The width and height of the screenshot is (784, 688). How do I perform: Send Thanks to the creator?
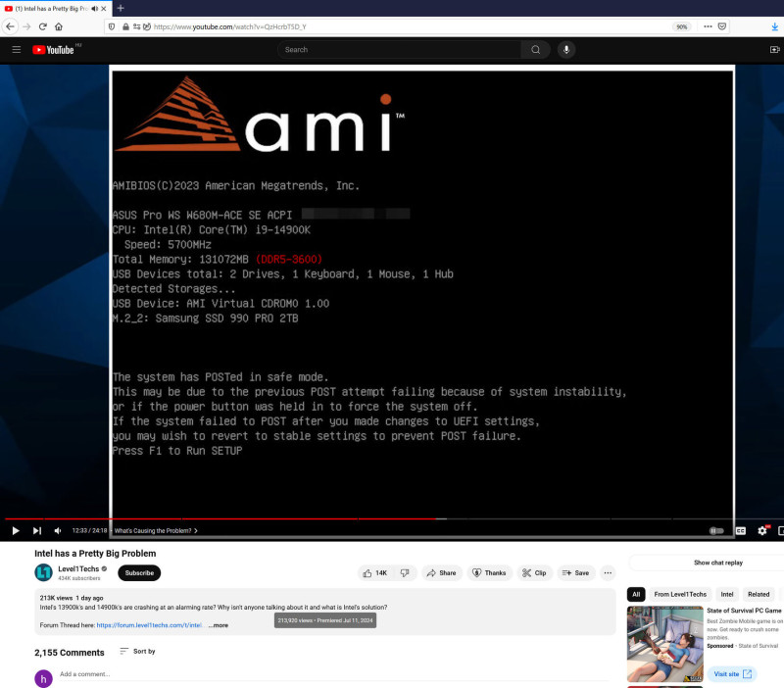coord(489,573)
